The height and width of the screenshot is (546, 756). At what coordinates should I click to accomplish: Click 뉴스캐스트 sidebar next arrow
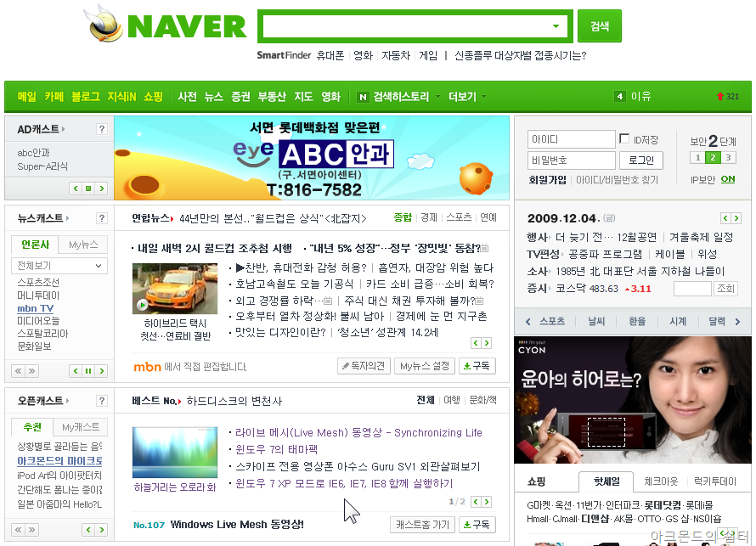[101, 371]
